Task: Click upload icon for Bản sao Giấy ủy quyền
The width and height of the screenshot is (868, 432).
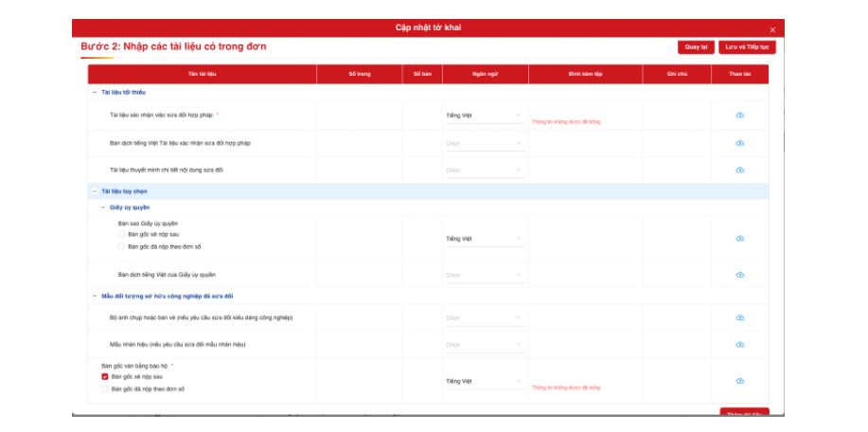Action: tap(739, 239)
